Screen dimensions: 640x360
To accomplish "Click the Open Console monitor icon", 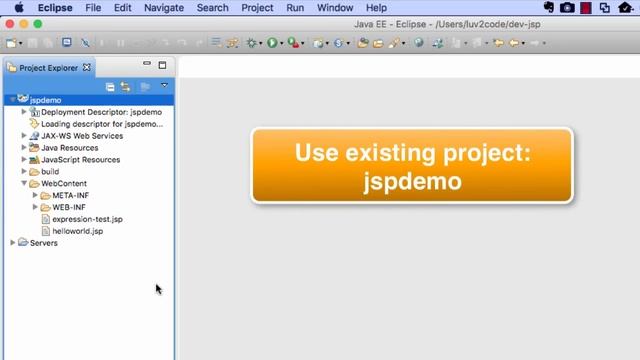I will (67, 42).
